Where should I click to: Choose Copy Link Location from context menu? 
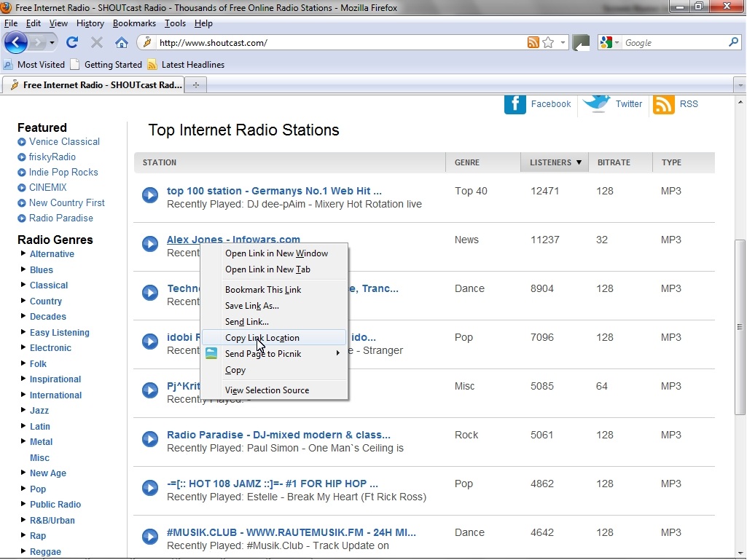[x=262, y=338]
